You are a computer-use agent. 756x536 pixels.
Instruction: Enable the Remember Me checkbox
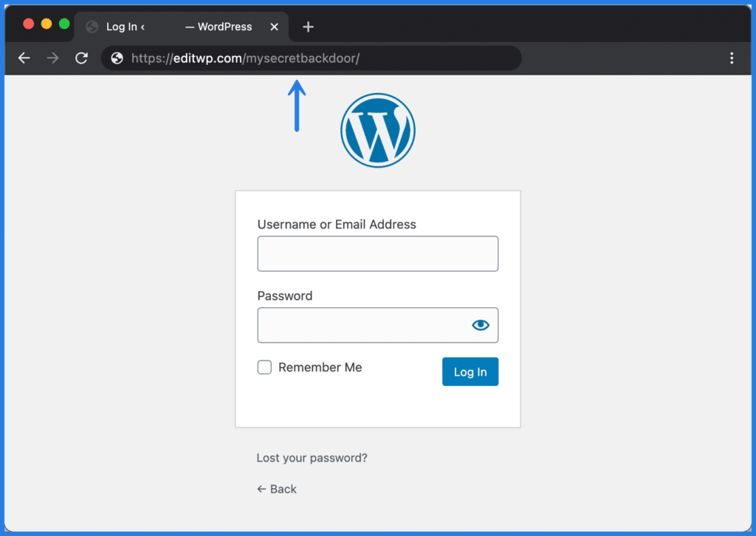264,367
